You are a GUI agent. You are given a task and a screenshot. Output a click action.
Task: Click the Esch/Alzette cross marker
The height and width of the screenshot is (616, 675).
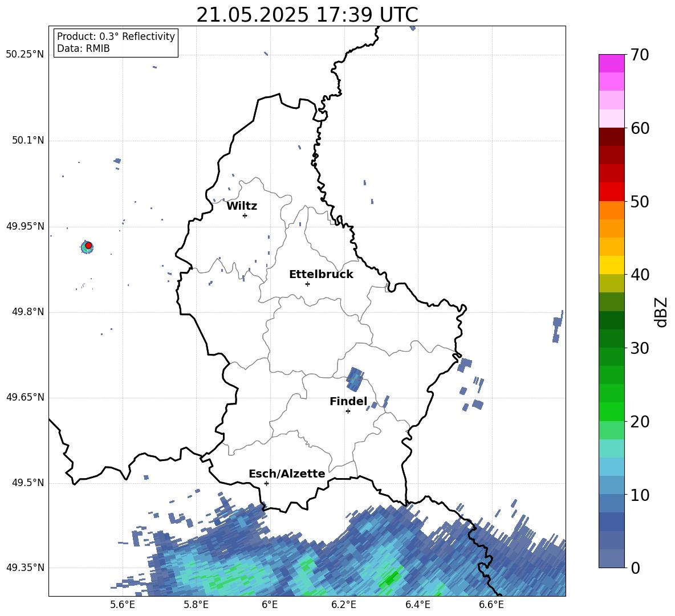pos(266,483)
